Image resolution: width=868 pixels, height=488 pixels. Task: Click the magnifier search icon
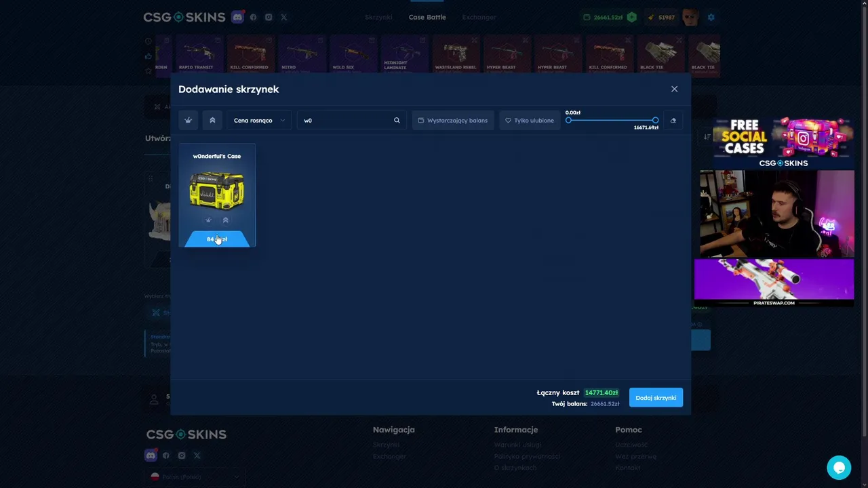(x=397, y=121)
